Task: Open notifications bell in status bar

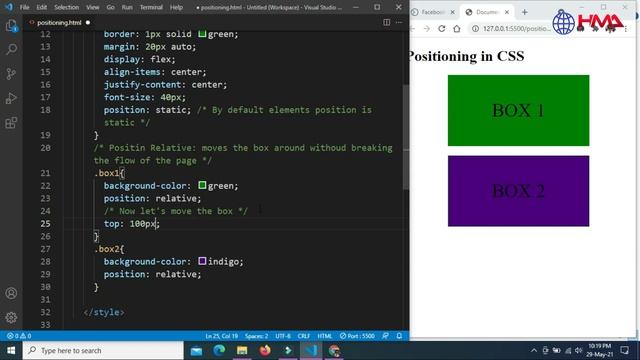Action: pos(399,336)
